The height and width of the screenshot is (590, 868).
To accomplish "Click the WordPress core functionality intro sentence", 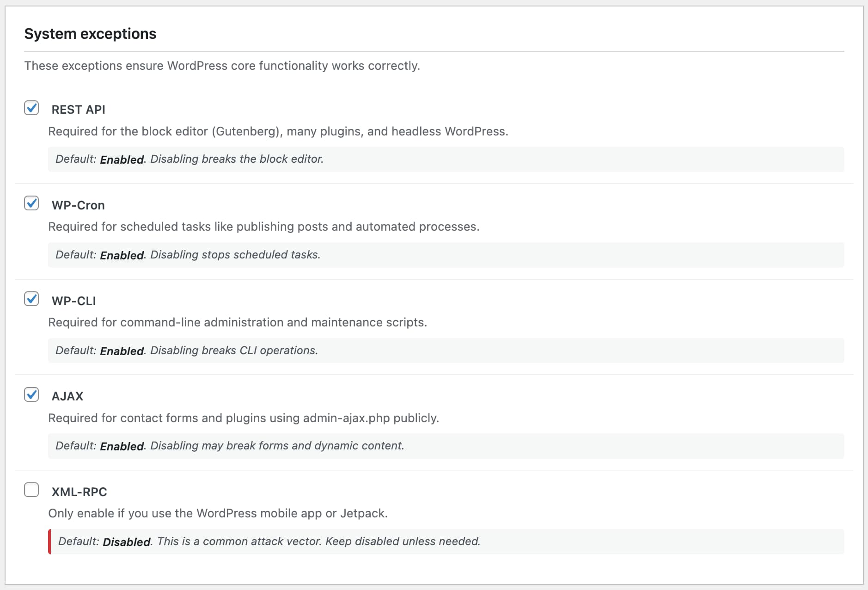I will tap(222, 66).
